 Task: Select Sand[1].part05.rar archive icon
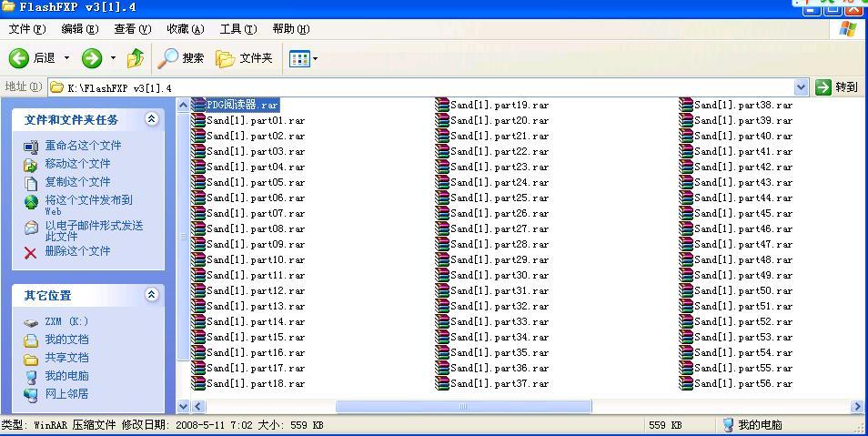pos(198,182)
